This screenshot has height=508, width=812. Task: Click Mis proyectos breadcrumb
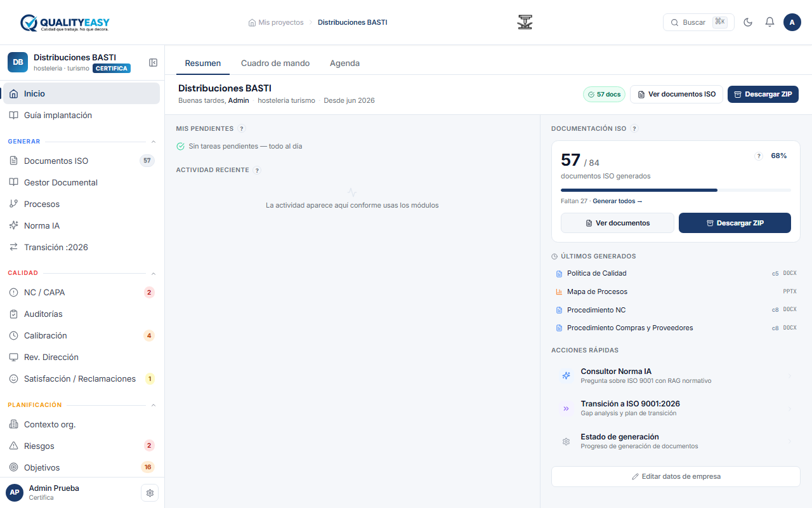281,22
